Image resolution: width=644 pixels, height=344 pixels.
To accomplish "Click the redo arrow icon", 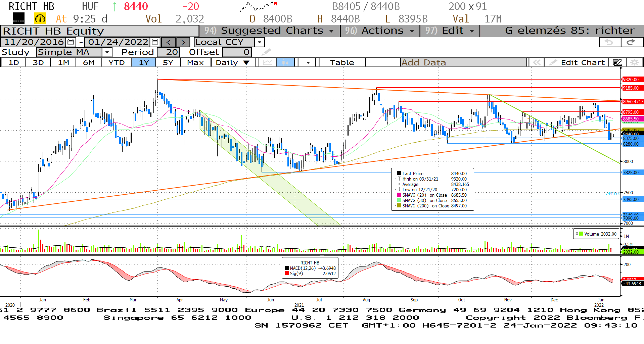I will coord(632,42).
